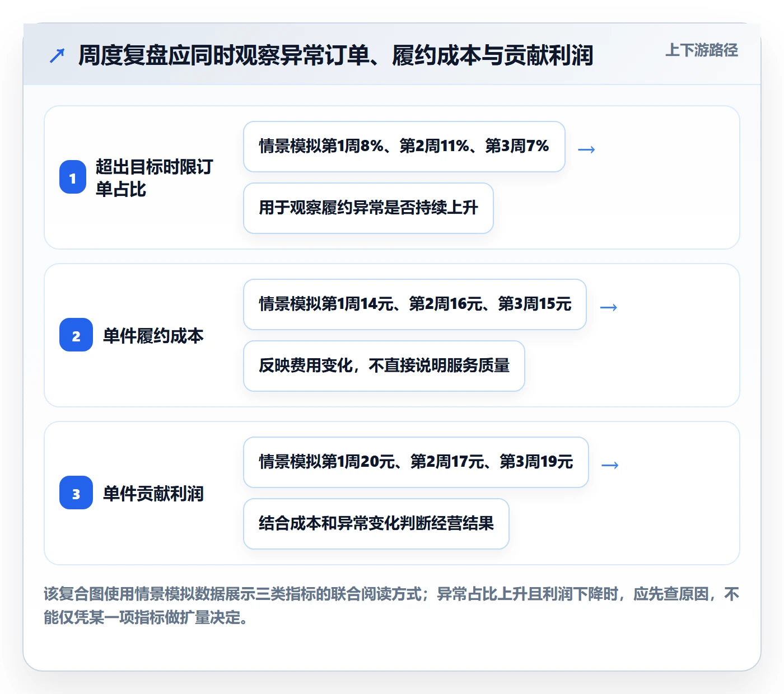Click the title "周度复盘应同时观察异常订单、履约成本与贡献利润"
Screen dimensions: 784x694
(x=335, y=55)
